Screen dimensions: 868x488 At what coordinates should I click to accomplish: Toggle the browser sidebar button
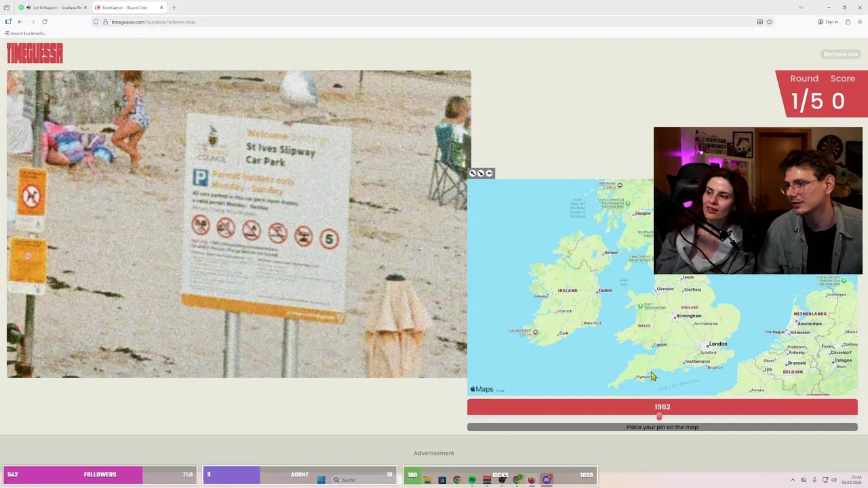[x=8, y=22]
